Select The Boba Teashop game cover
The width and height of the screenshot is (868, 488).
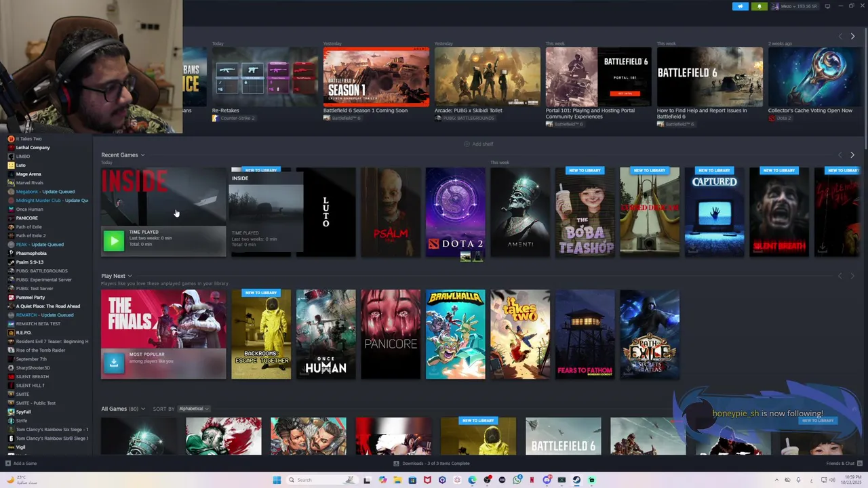(585, 212)
